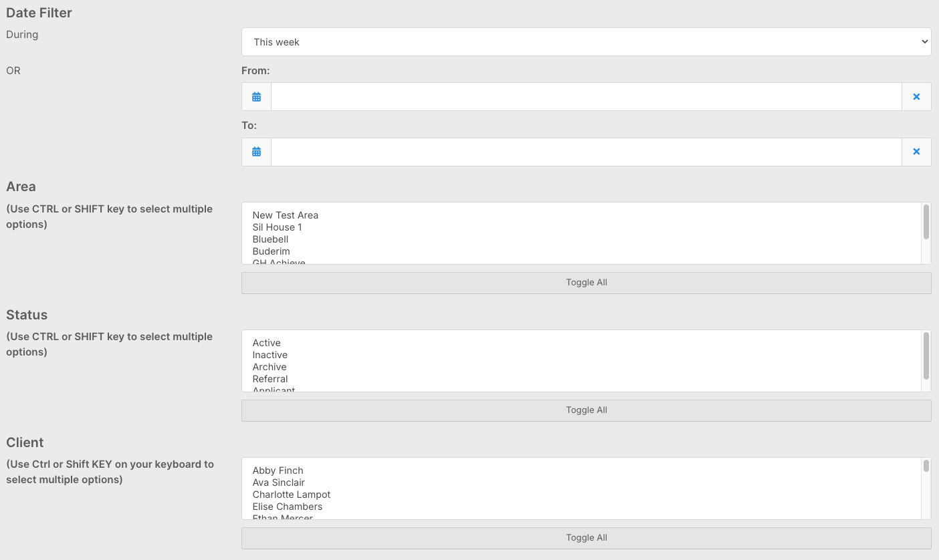Open the During dropdown showing This week

pyautogui.click(x=586, y=41)
